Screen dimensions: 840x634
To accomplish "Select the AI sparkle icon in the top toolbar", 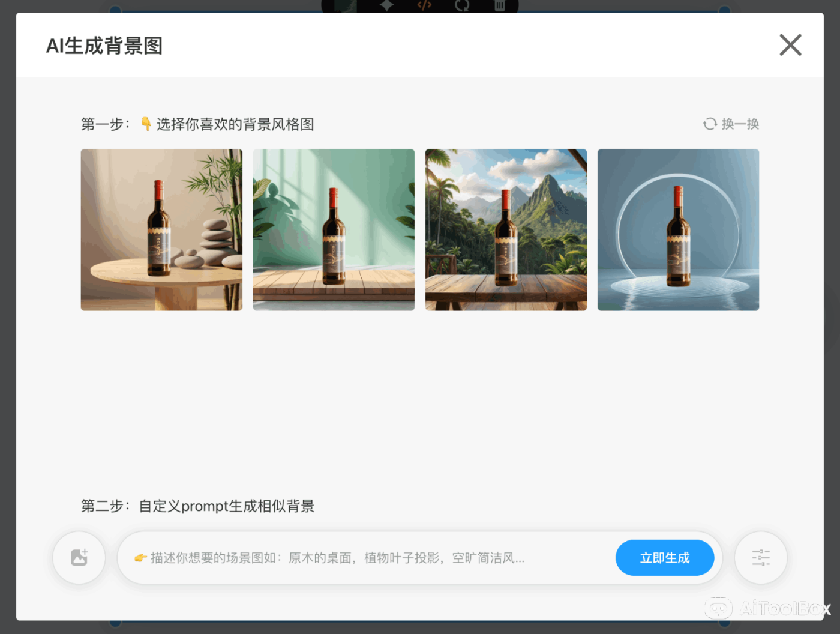I will coord(387,6).
